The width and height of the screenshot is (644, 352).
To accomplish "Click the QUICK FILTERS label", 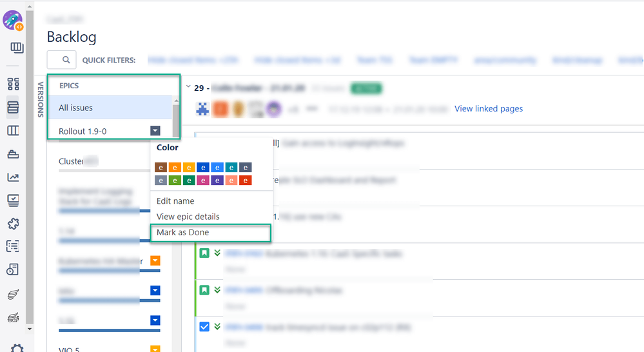I will [109, 60].
